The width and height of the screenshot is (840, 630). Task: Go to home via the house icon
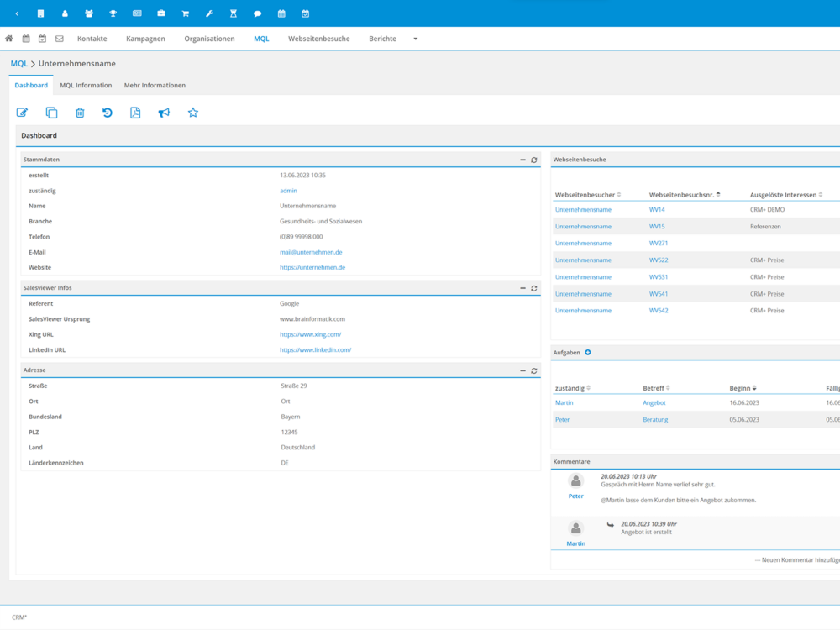9,39
